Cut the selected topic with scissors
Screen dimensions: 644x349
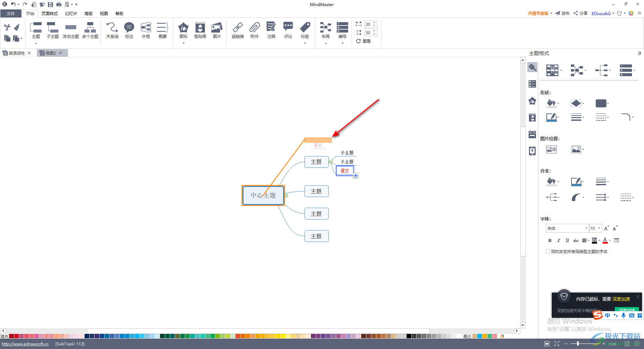click(7, 27)
